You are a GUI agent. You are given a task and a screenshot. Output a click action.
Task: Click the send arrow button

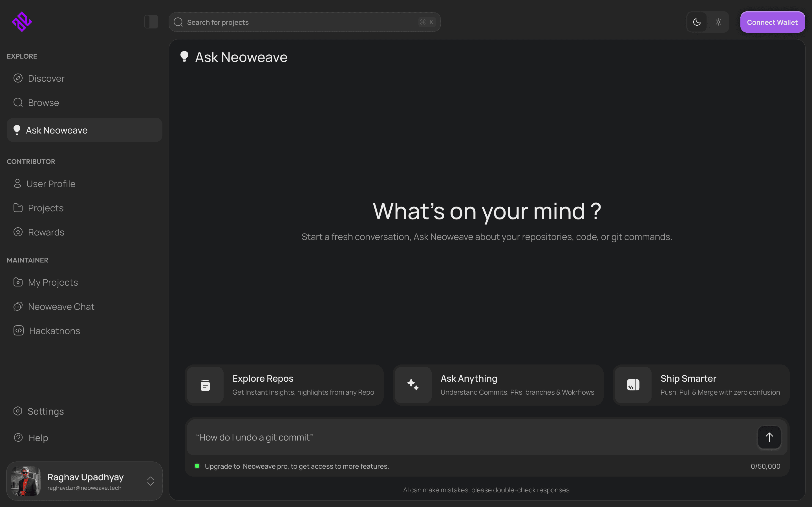tap(769, 437)
